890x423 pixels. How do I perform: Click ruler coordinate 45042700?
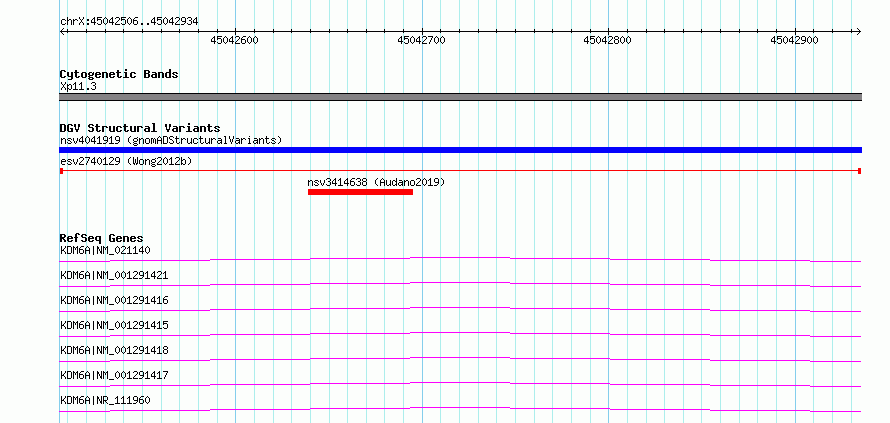tap(421, 40)
